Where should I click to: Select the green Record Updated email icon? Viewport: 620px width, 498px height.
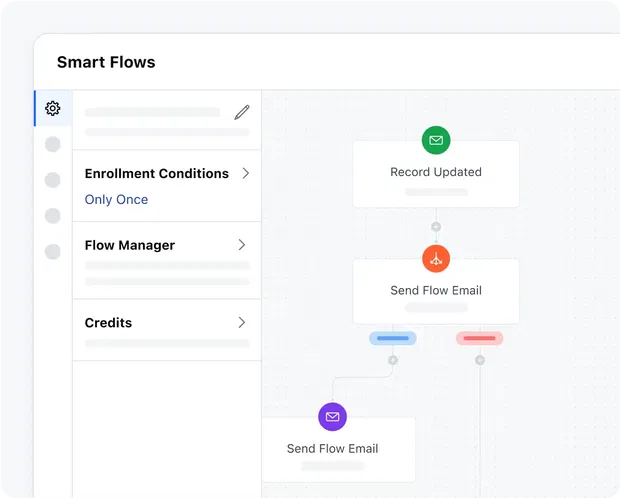[x=436, y=140]
